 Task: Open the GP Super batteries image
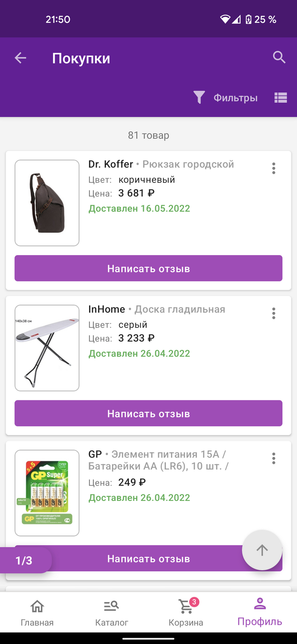pyautogui.click(x=47, y=493)
